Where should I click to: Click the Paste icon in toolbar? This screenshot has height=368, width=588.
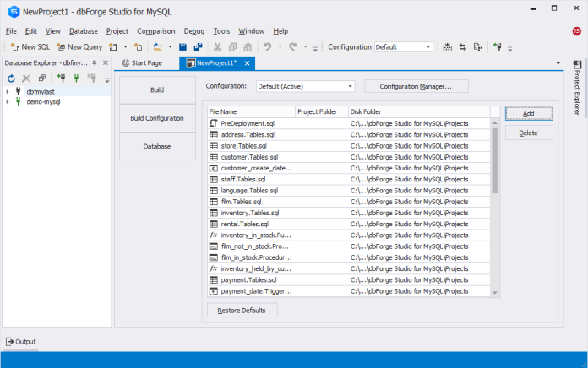(248, 47)
